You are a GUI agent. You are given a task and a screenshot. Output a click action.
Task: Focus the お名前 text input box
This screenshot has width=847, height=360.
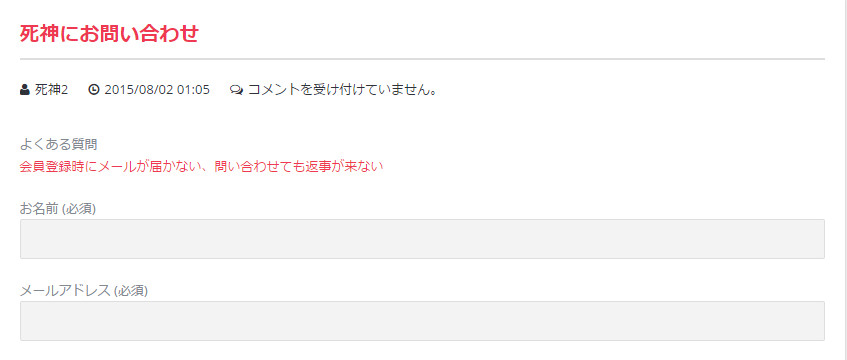pyautogui.click(x=422, y=239)
